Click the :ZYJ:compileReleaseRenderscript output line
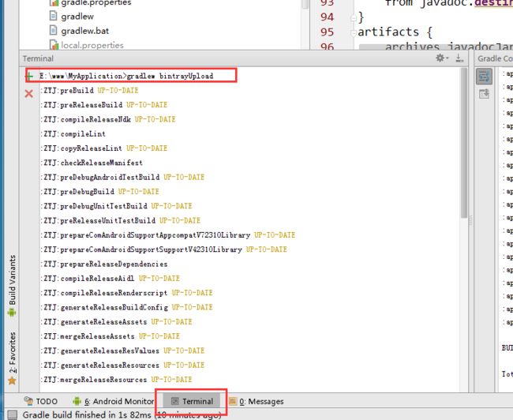Viewport: 513px width, 420px height. point(126,293)
